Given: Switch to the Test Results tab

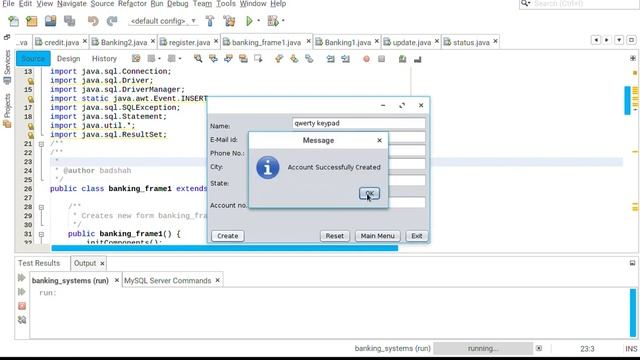Looking at the screenshot, I should [x=39, y=263].
